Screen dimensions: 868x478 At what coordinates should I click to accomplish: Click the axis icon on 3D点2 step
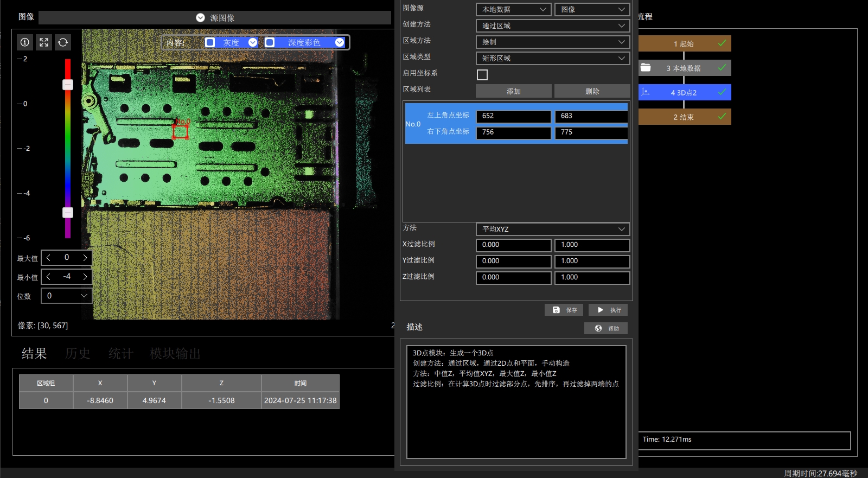(646, 92)
